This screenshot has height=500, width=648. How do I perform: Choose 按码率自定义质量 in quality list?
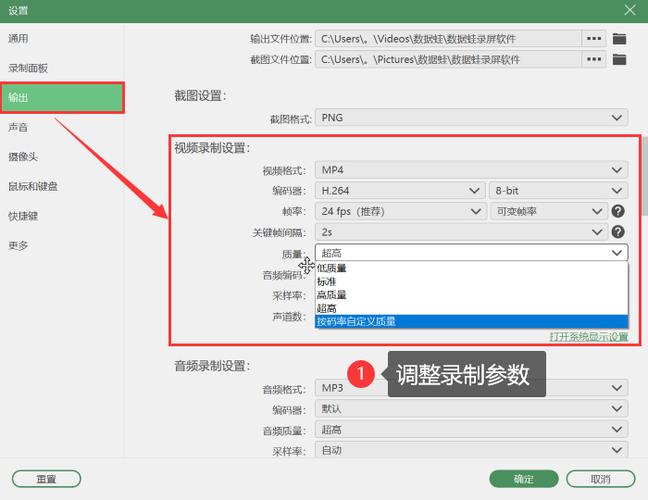click(472, 321)
